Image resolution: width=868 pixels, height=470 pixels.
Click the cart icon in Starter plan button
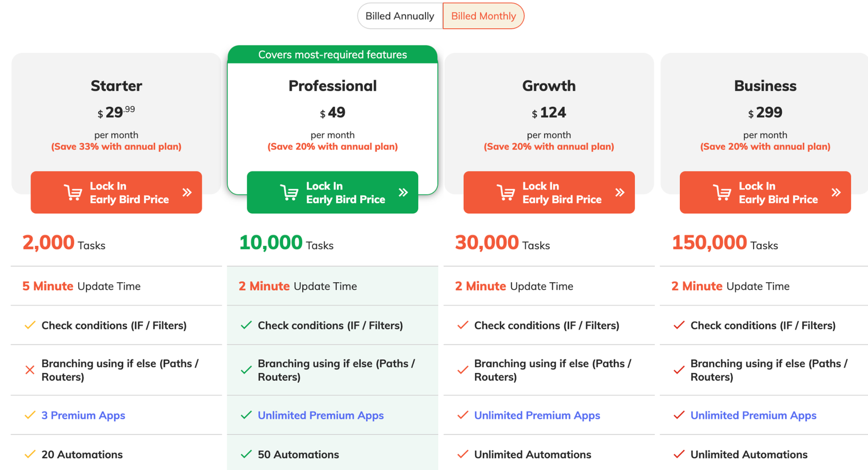pos(73,193)
